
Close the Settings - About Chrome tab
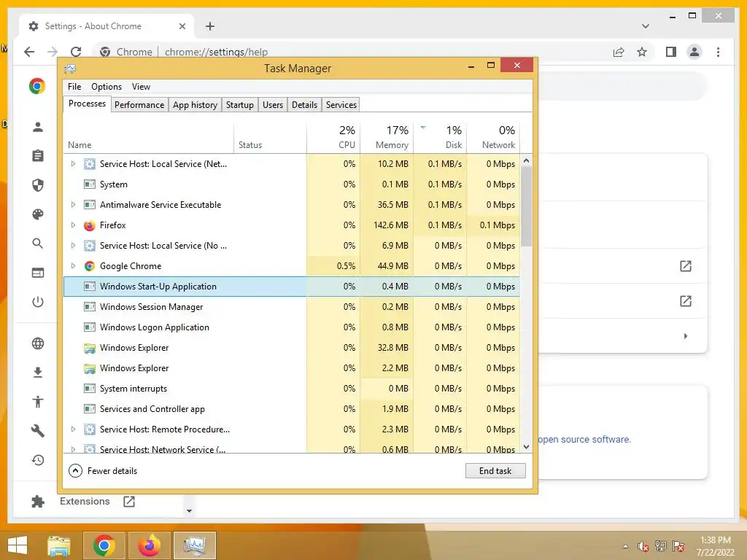pos(182,26)
